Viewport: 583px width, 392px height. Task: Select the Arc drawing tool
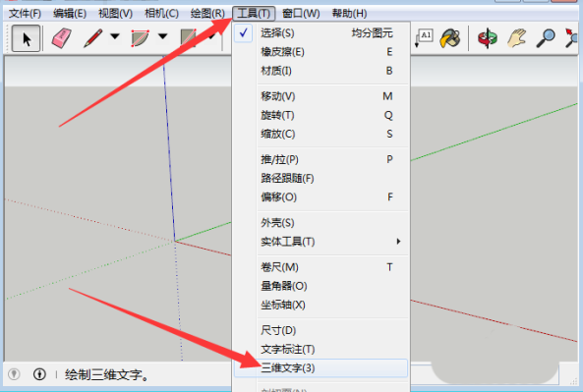point(141,38)
